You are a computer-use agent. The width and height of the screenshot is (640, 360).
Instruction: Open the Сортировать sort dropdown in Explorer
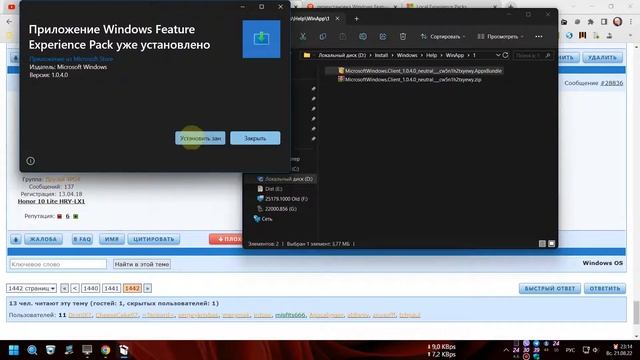[443, 36]
